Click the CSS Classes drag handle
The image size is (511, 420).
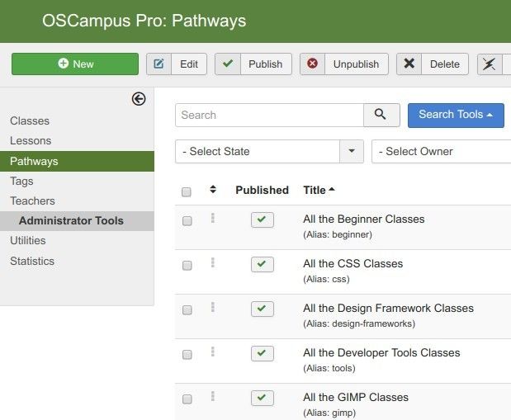point(213,262)
